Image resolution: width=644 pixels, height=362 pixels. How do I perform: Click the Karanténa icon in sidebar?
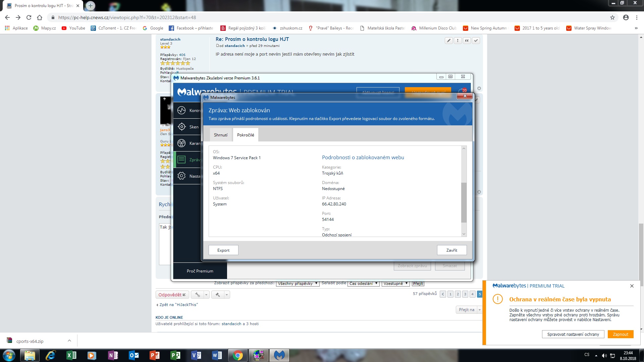point(181,143)
